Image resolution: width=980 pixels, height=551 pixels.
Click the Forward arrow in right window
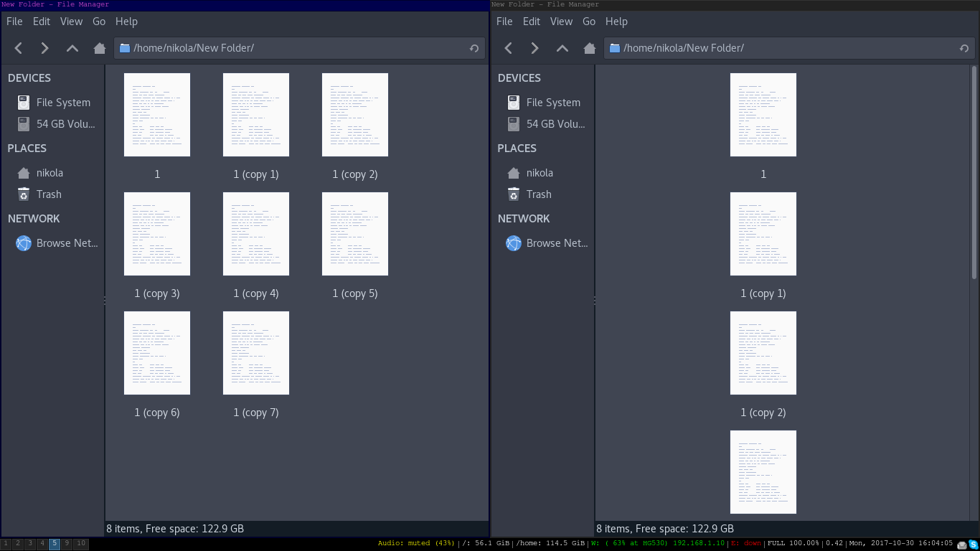coord(534,48)
